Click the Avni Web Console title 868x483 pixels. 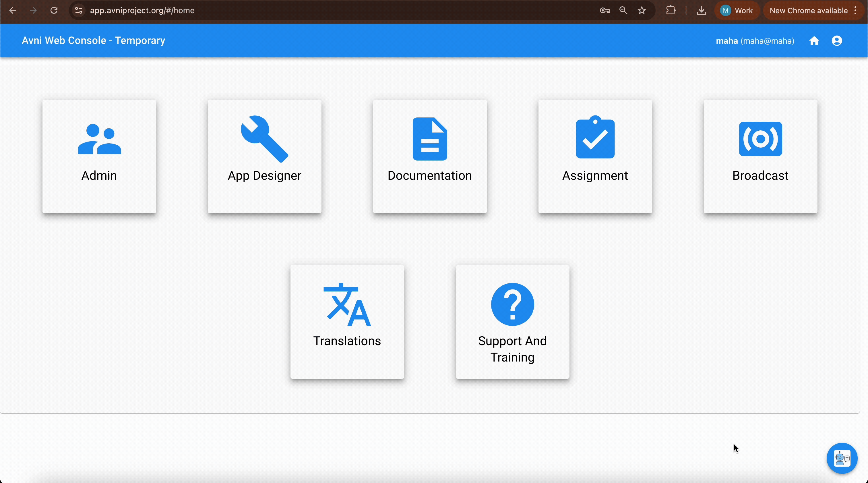[x=93, y=41]
